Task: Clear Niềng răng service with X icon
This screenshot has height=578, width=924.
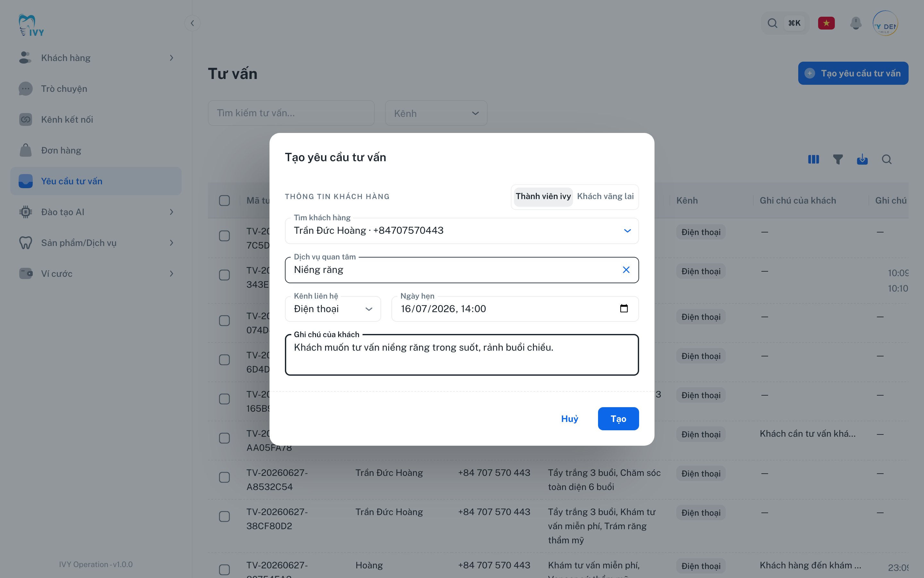Action: [626, 270]
